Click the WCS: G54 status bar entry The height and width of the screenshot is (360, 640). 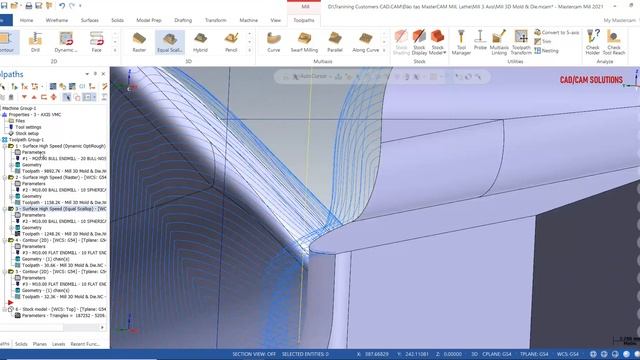(x=568, y=354)
